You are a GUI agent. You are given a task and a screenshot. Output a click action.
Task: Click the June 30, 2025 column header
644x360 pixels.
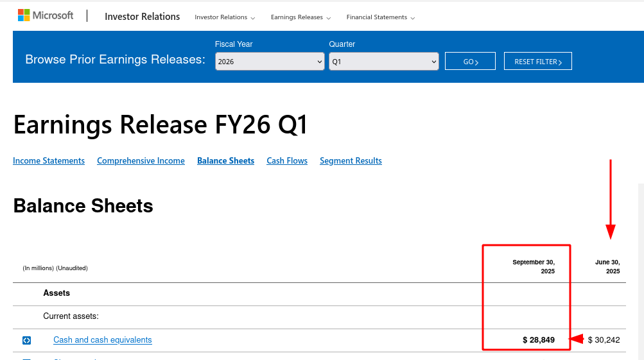click(607, 266)
